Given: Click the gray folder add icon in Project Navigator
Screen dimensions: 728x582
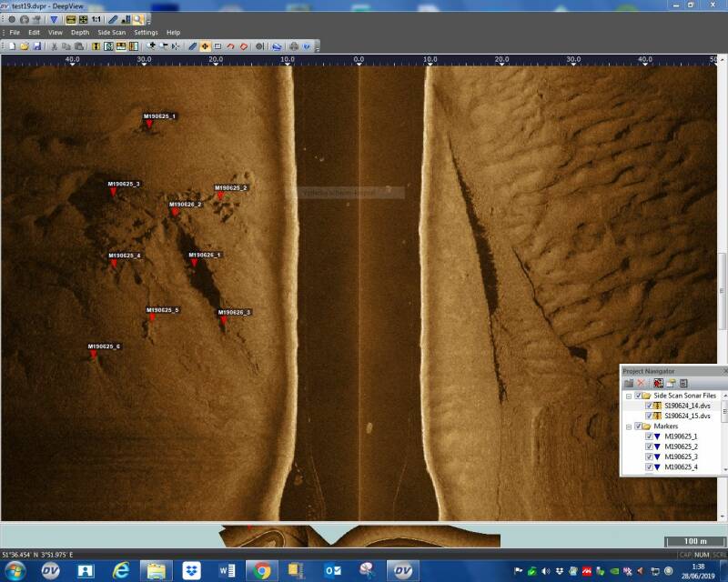Looking at the screenshot, I should pos(629,383).
